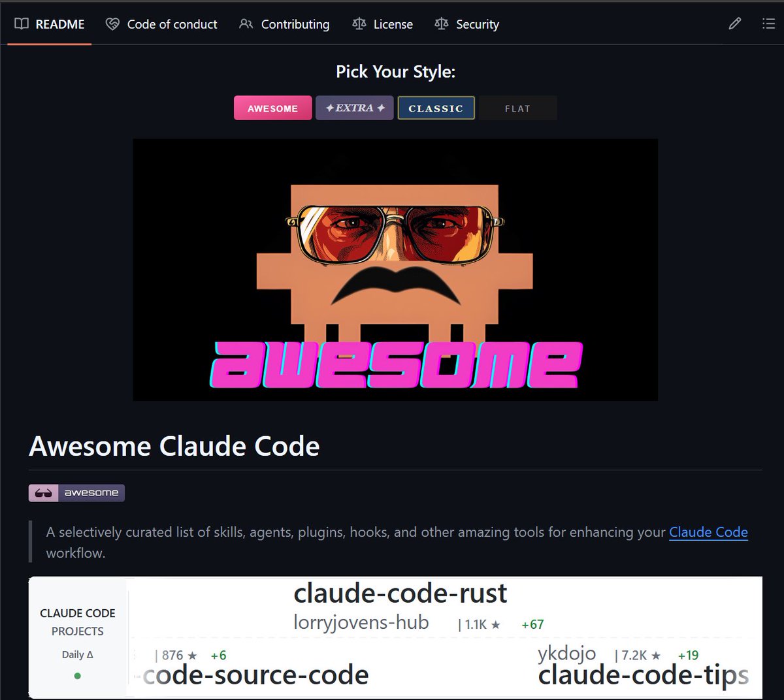
Task: Click the pencil edit file icon
Action: click(735, 24)
